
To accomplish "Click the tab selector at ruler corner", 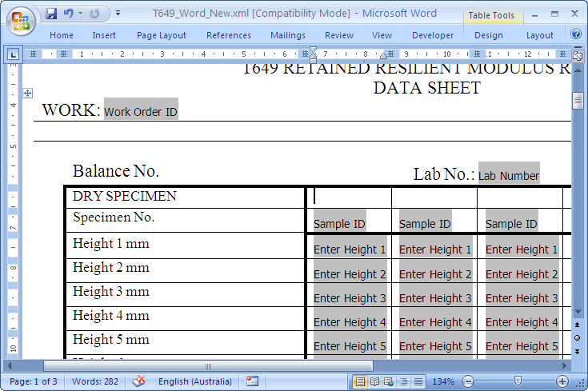I will tap(13, 54).
